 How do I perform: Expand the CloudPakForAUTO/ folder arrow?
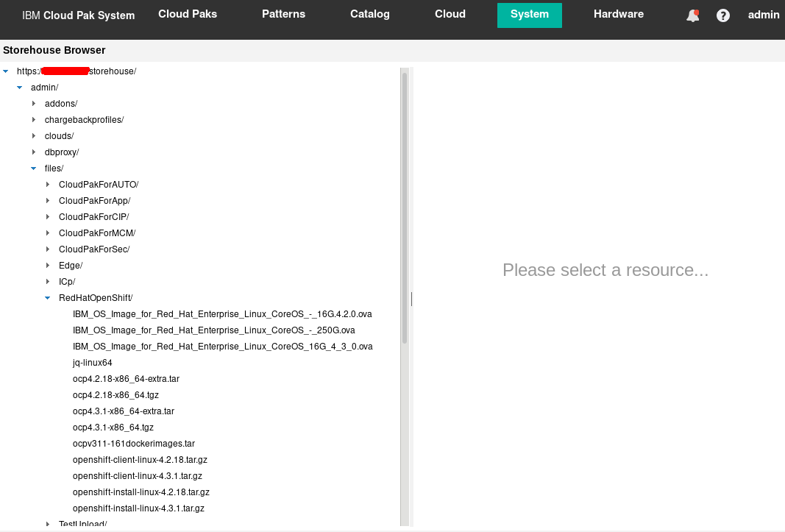point(48,185)
